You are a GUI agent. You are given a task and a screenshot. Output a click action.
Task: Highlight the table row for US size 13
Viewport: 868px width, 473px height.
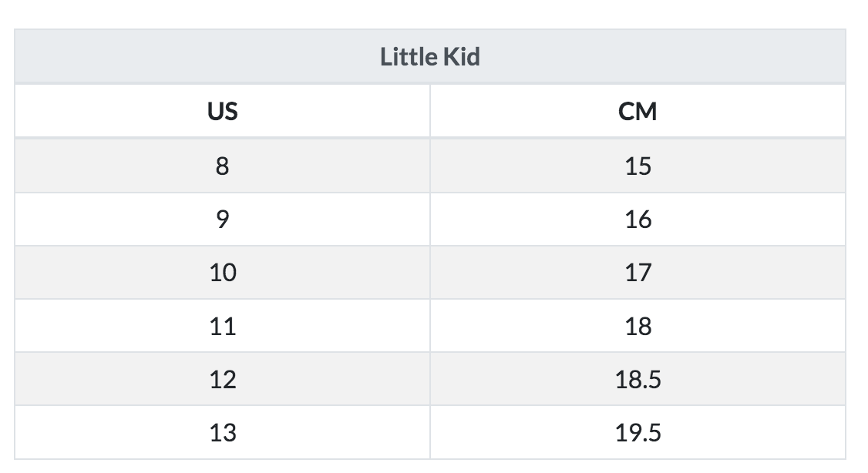pos(429,433)
